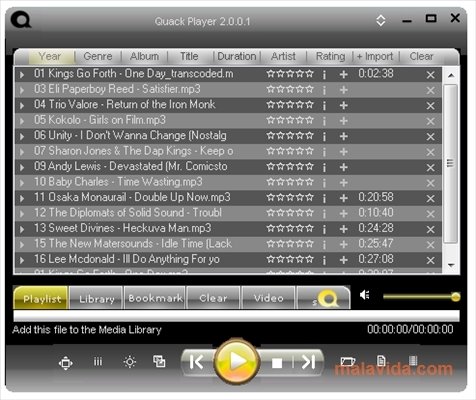Click Clear in the header bar

coord(421,56)
